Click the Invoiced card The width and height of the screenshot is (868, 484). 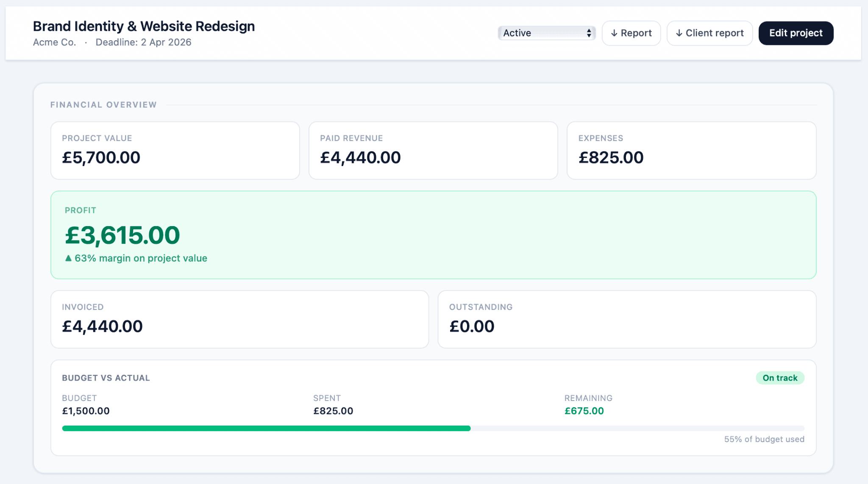click(x=239, y=319)
